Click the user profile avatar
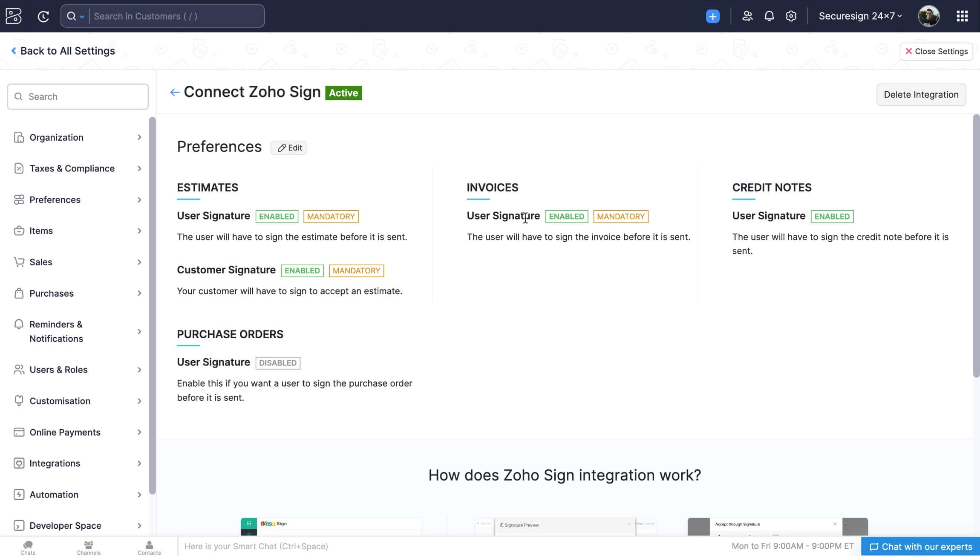The height and width of the screenshot is (556, 980). point(928,16)
